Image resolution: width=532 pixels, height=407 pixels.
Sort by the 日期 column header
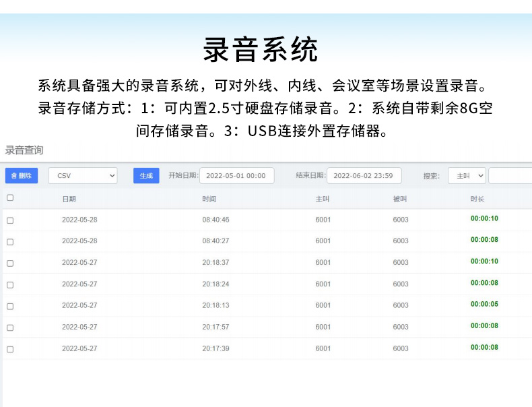(69, 199)
